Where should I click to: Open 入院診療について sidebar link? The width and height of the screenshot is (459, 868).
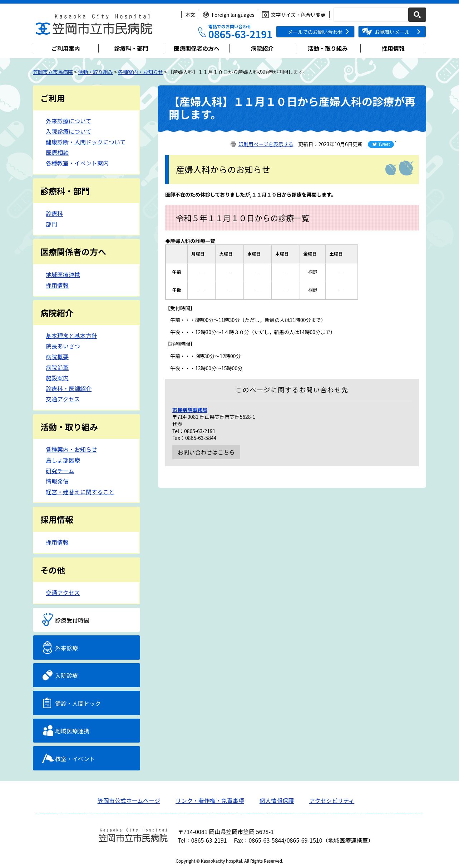[x=68, y=132]
